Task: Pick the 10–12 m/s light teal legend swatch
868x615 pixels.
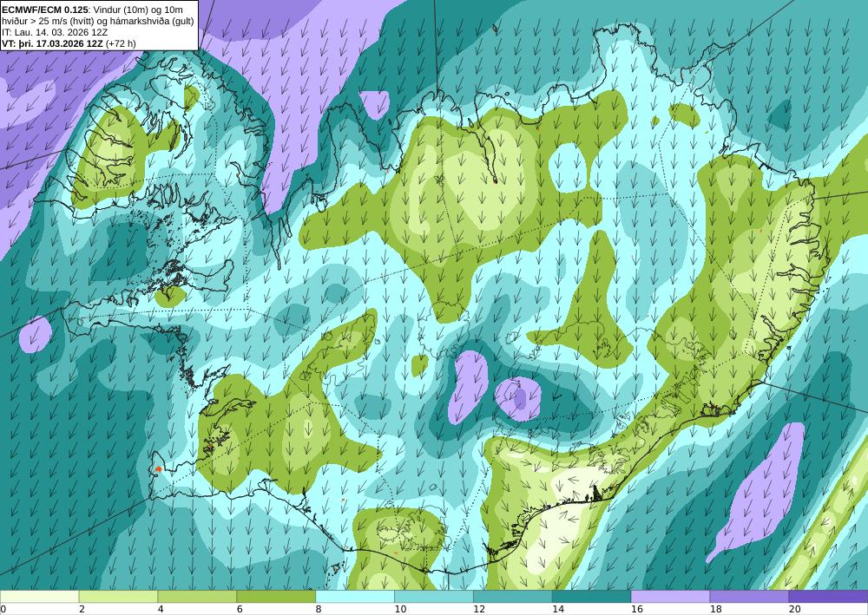Action: (433, 596)
